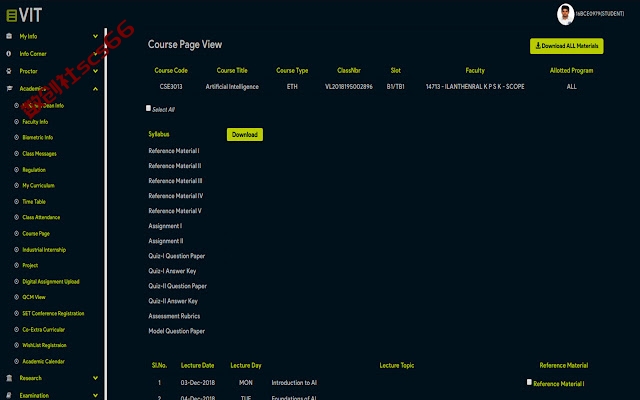This screenshot has width=640, height=400.
Task: Click the Research building icon
Action: (x=9, y=378)
